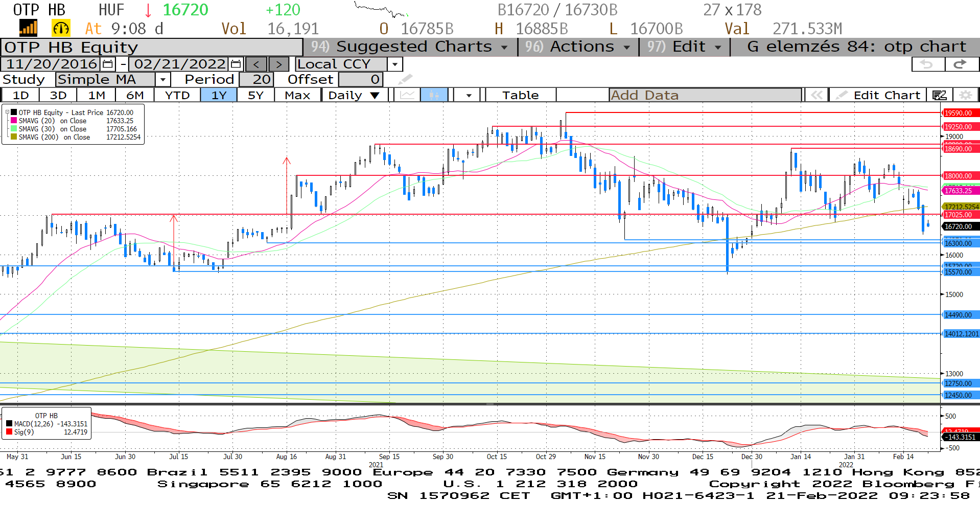Click the Offset value field
The width and height of the screenshot is (980, 524).
[360, 79]
